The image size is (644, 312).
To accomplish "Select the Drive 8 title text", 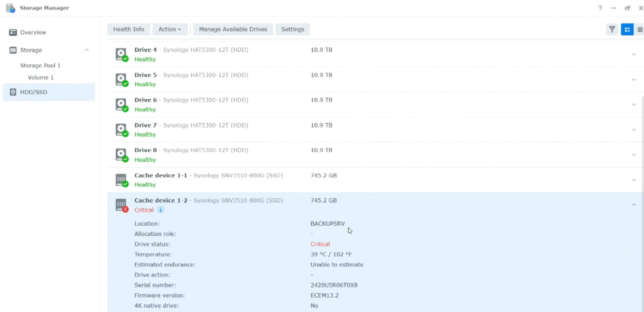I will coord(146,150).
